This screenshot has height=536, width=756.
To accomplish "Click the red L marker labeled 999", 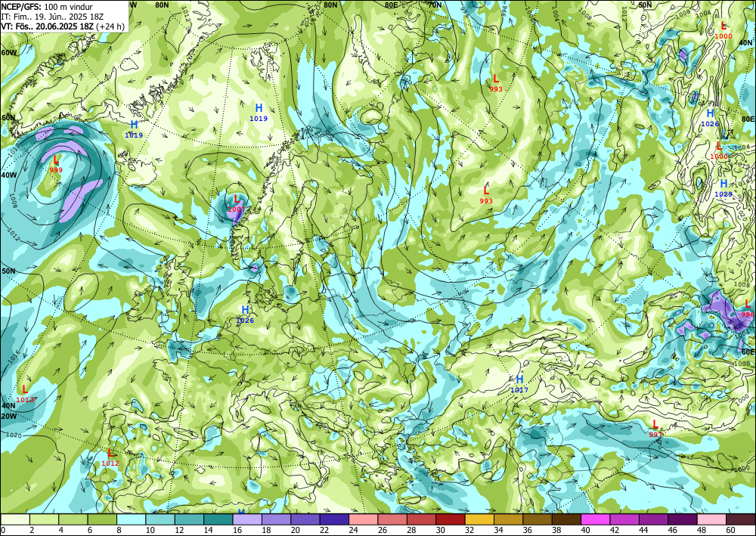I will tap(56, 160).
